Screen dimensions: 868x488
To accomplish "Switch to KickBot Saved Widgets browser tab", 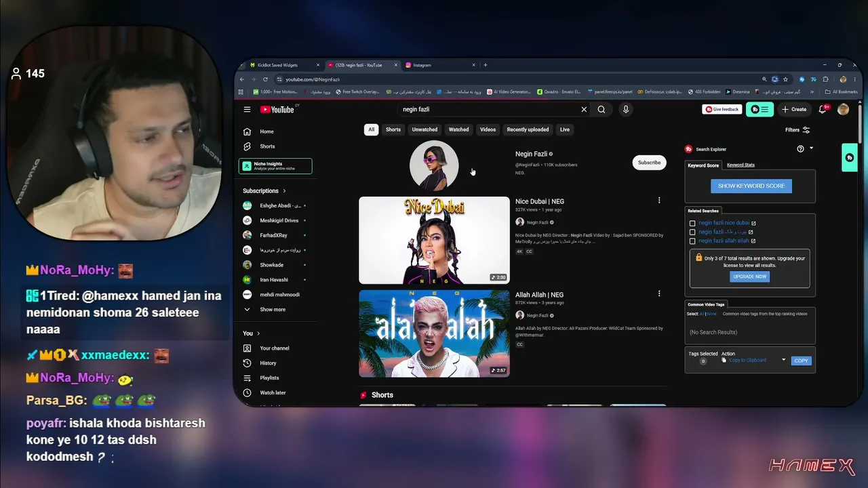I will (x=285, y=65).
